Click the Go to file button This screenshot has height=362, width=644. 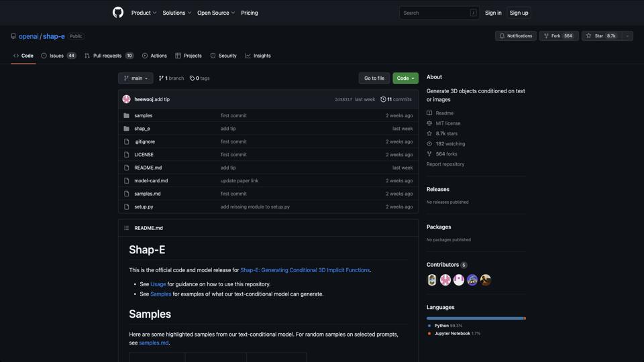coord(374,78)
